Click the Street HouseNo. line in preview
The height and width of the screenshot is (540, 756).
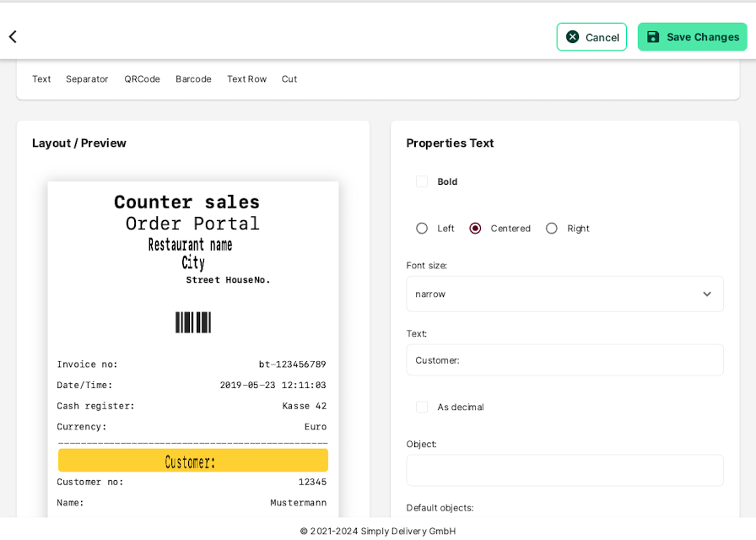click(x=228, y=280)
